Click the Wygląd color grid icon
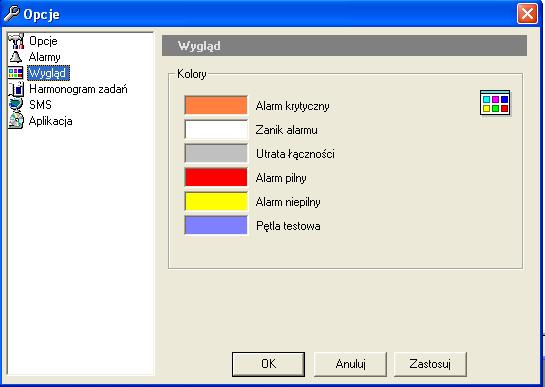Viewport: 545px width, 387px height. tap(16, 73)
